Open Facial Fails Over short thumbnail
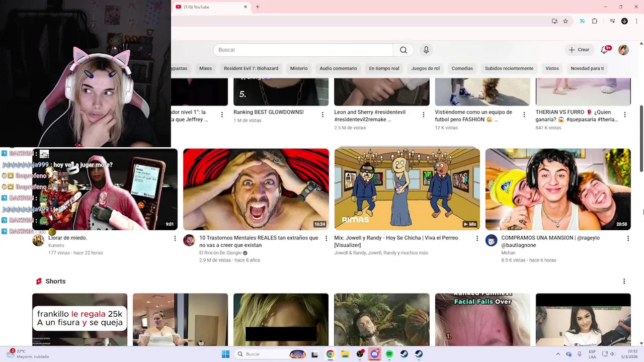 click(x=482, y=319)
